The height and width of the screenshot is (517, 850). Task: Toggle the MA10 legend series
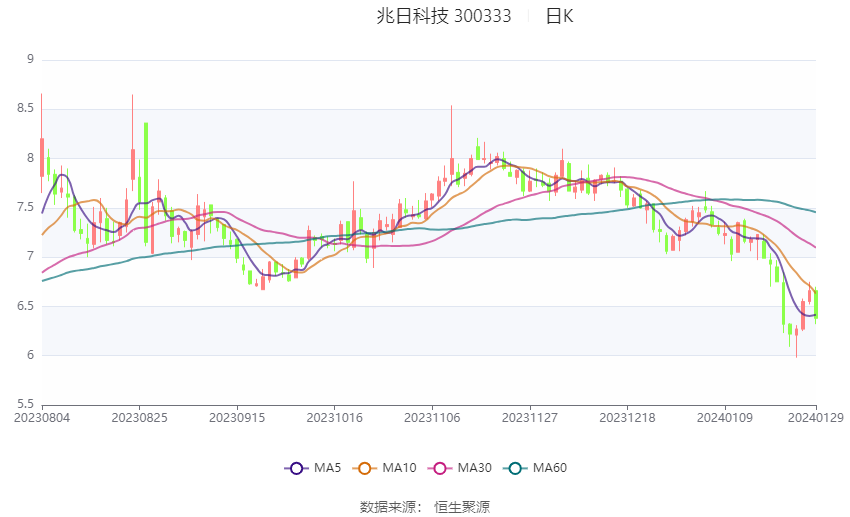pos(384,468)
